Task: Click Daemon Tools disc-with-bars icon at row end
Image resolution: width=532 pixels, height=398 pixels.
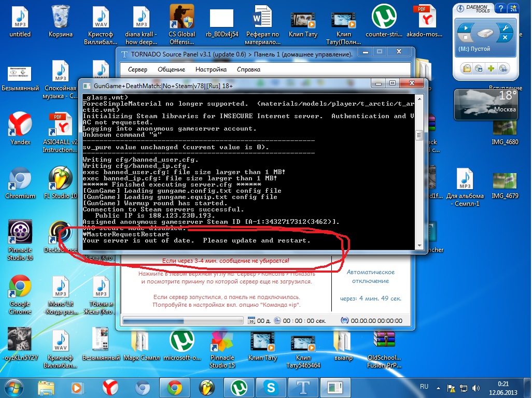Action: (x=503, y=68)
